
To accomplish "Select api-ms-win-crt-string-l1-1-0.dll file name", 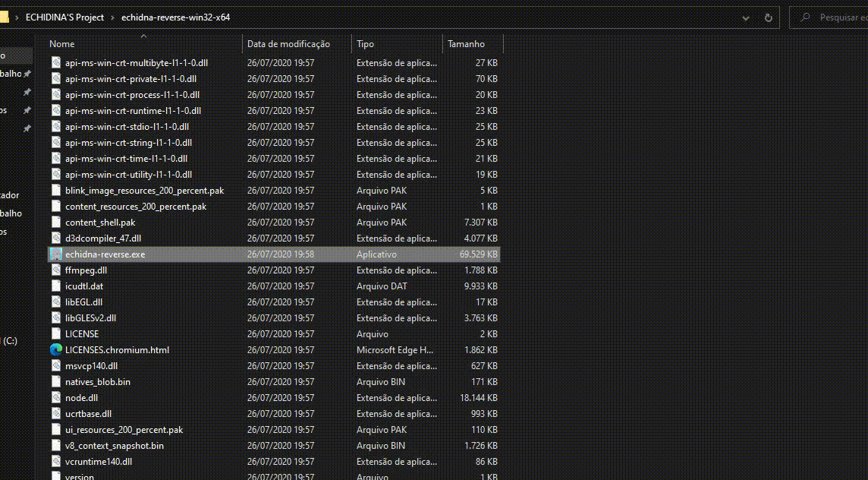I will (x=128, y=143).
